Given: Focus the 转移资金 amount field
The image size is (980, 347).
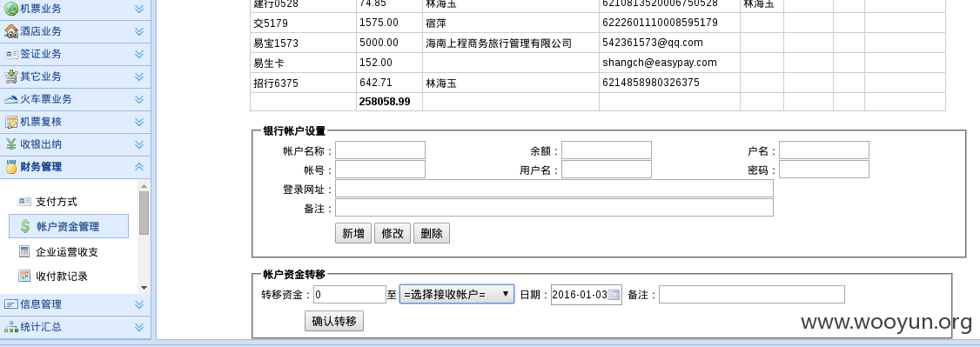Looking at the screenshot, I should point(349,295).
